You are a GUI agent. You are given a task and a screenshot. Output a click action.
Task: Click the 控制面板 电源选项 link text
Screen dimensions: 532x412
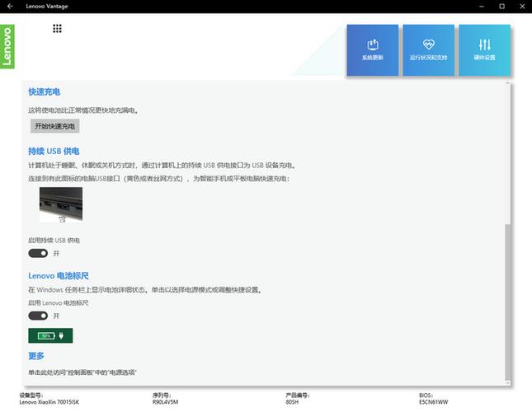click(x=82, y=372)
